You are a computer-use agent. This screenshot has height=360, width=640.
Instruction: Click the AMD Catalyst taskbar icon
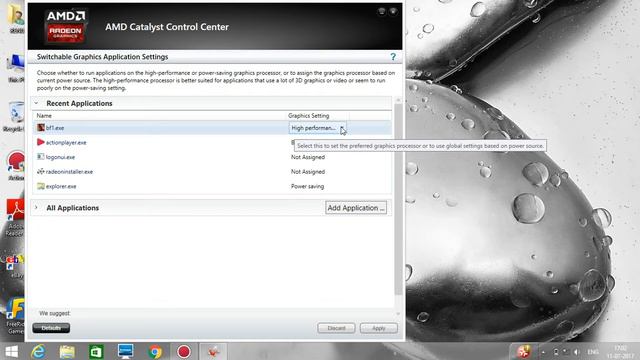(x=213, y=351)
